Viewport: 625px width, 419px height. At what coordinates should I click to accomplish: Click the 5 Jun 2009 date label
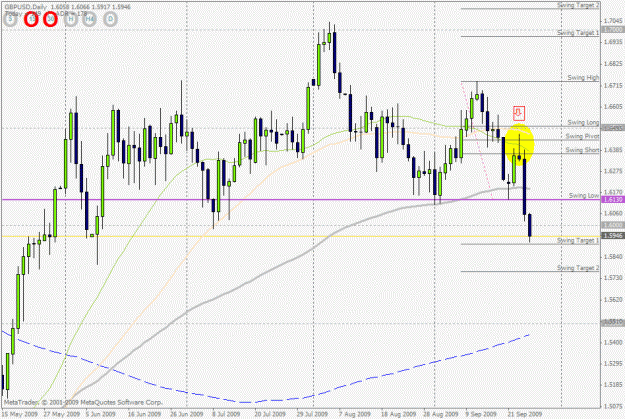[100, 414]
